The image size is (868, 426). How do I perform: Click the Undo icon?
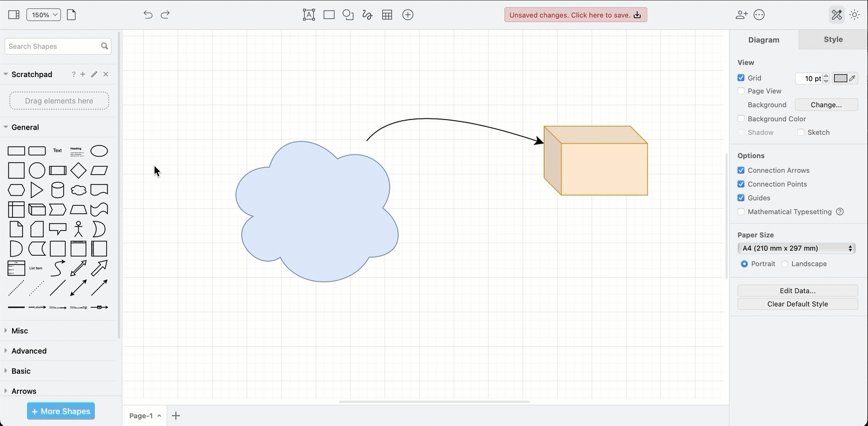click(148, 14)
